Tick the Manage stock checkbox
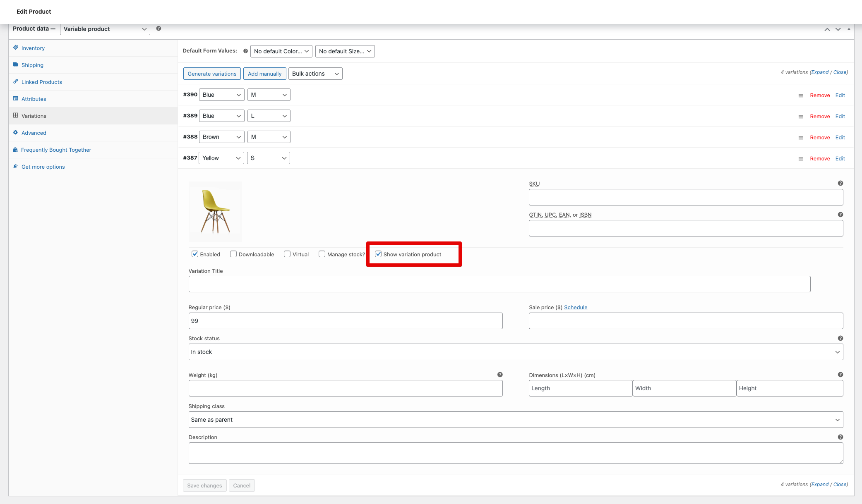862x504 pixels. tap(322, 254)
